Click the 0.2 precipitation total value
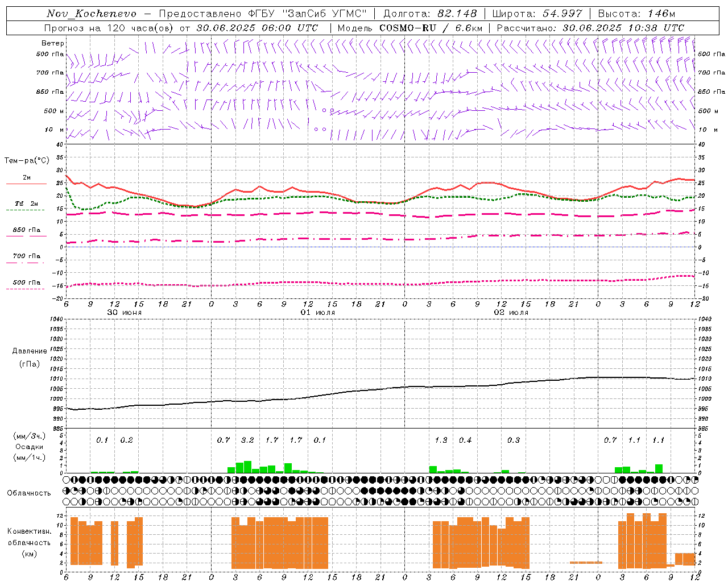 (x=126, y=440)
